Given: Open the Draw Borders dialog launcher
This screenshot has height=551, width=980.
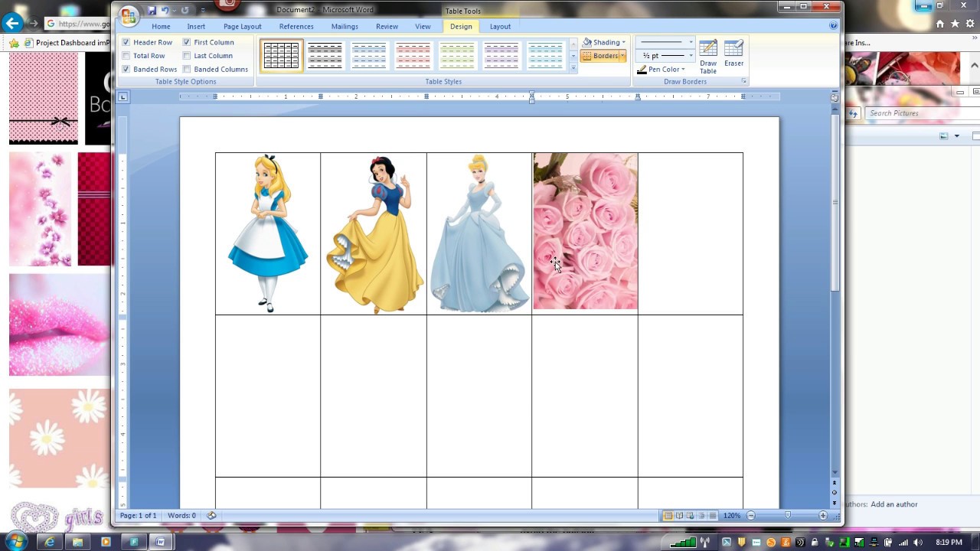Looking at the screenshot, I should (743, 81).
